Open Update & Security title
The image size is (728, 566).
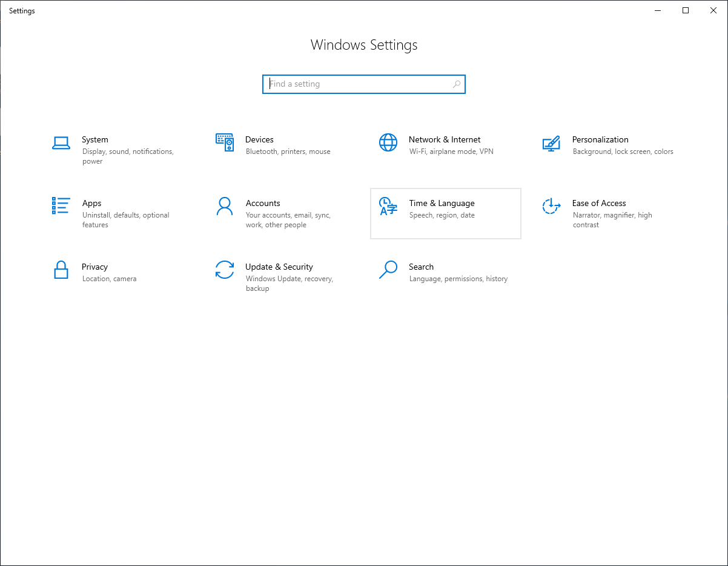pos(279,267)
